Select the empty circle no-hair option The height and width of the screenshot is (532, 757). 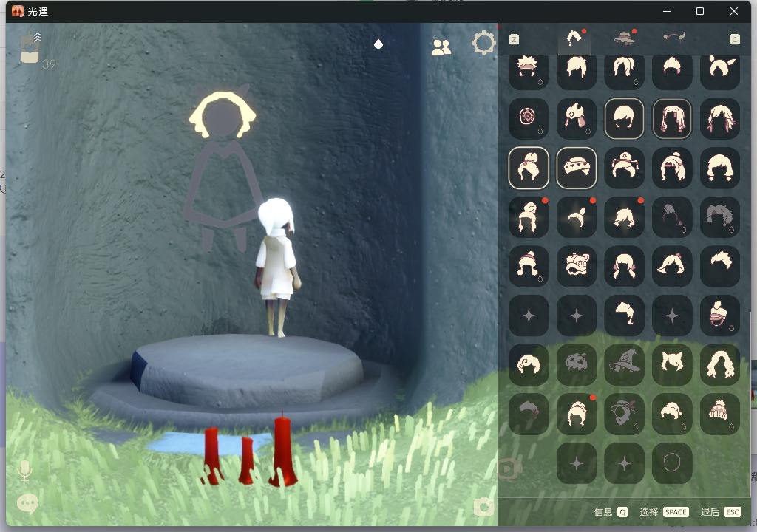coord(672,463)
